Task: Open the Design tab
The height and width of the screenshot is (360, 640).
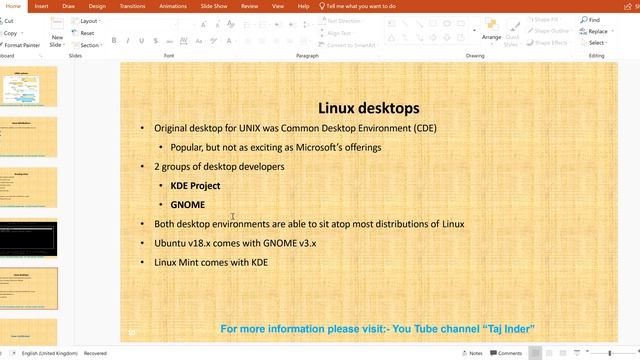Action: pos(97,6)
